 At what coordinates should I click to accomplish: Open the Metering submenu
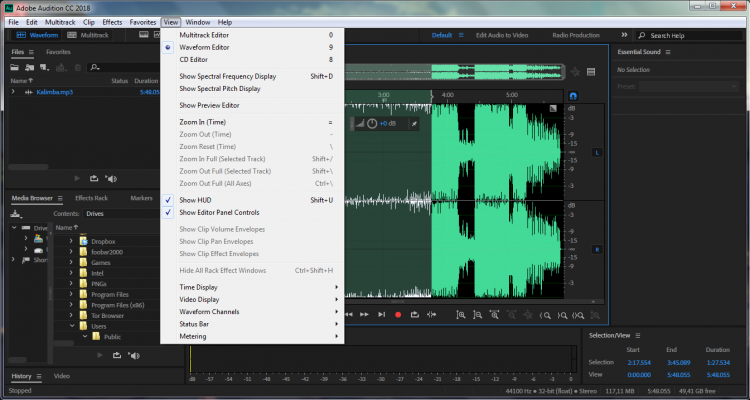(193, 336)
